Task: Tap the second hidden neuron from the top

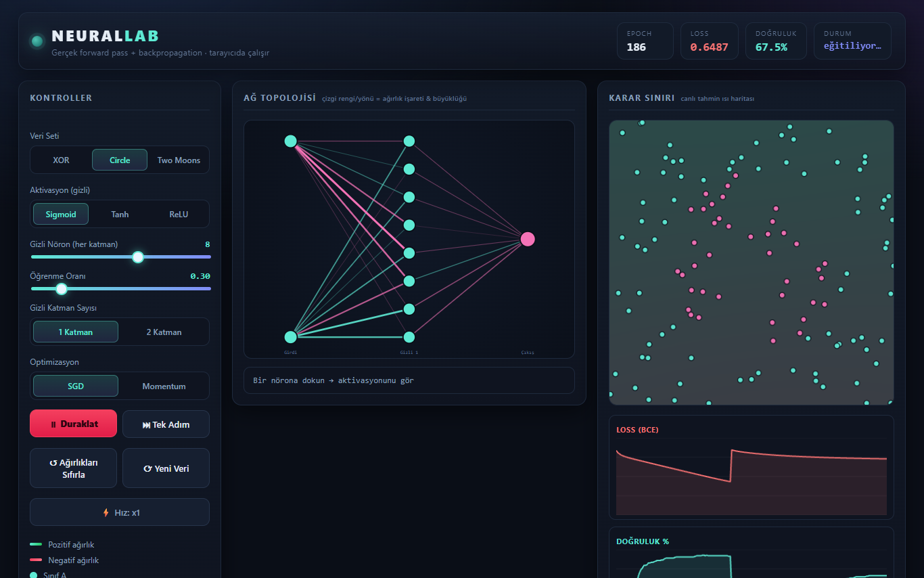Action: (x=409, y=169)
